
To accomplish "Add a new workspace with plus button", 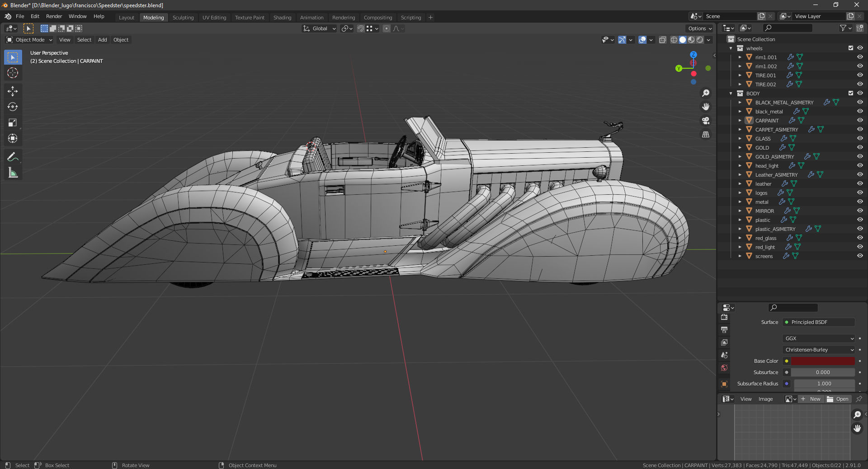I will point(430,18).
